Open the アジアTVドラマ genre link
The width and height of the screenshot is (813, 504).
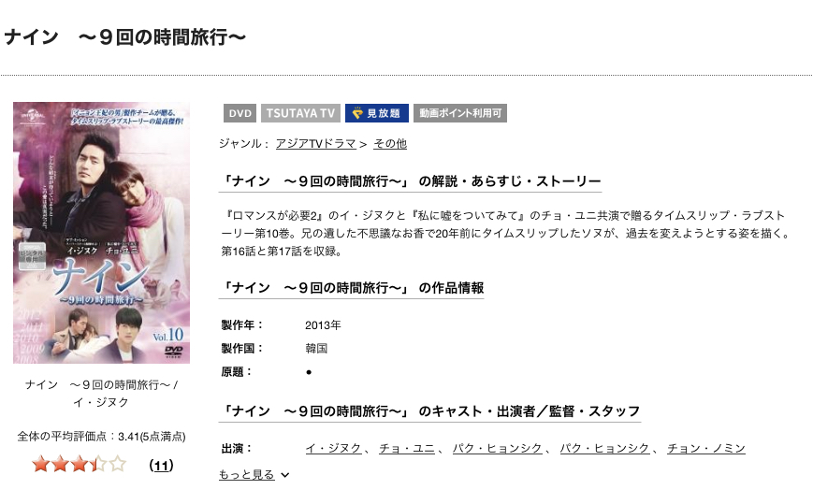point(316,143)
